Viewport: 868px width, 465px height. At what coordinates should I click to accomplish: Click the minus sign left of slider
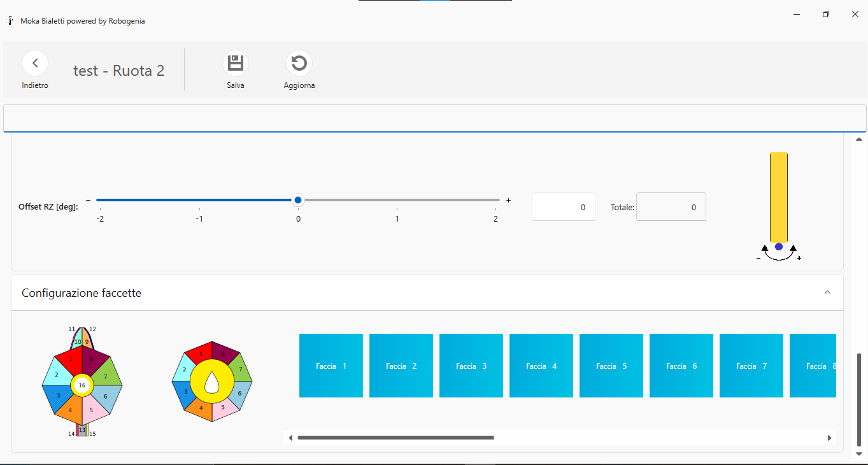point(89,200)
